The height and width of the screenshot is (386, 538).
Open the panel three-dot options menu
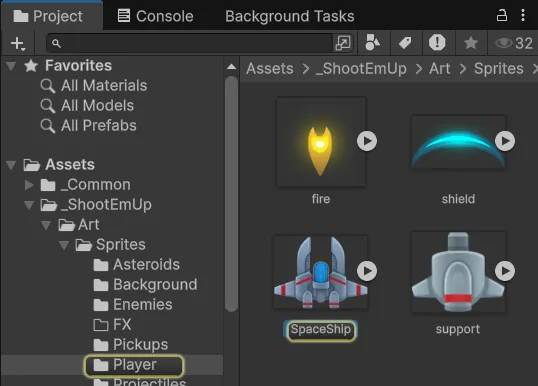523,15
